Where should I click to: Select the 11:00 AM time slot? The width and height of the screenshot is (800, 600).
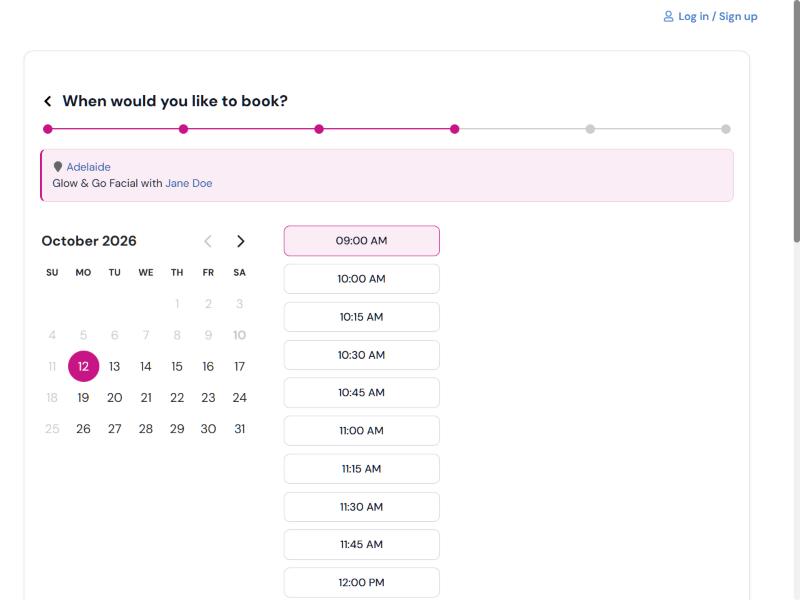click(x=362, y=431)
